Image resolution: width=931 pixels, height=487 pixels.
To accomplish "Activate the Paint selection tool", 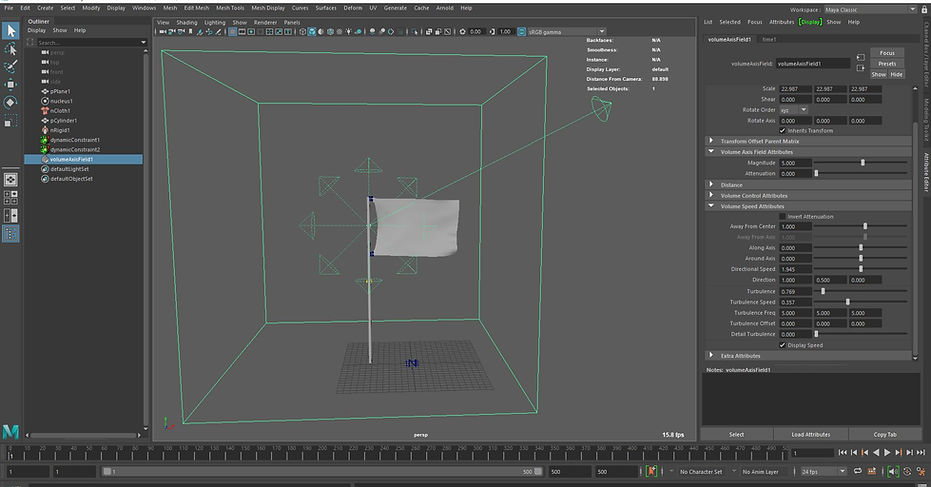I will [10, 67].
